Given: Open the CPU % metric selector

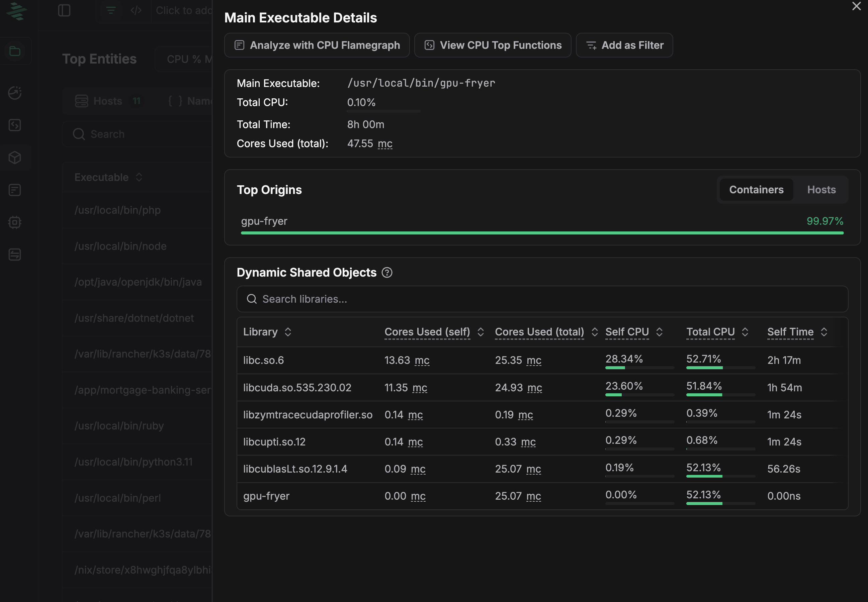Looking at the screenshot, I should tap(188, 59).
